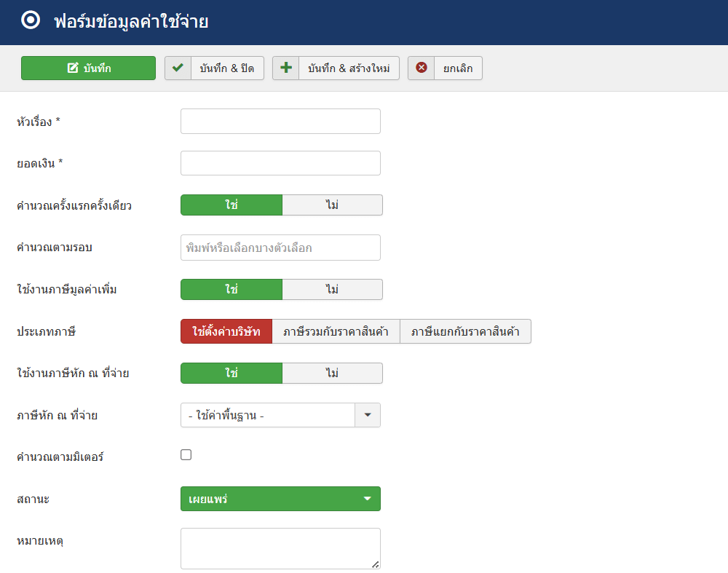728x573 pixels.
Task: Open the ภาษีหัก ณ ที่จ่าย dropdown arrow
Action: (x=368, y=415)
